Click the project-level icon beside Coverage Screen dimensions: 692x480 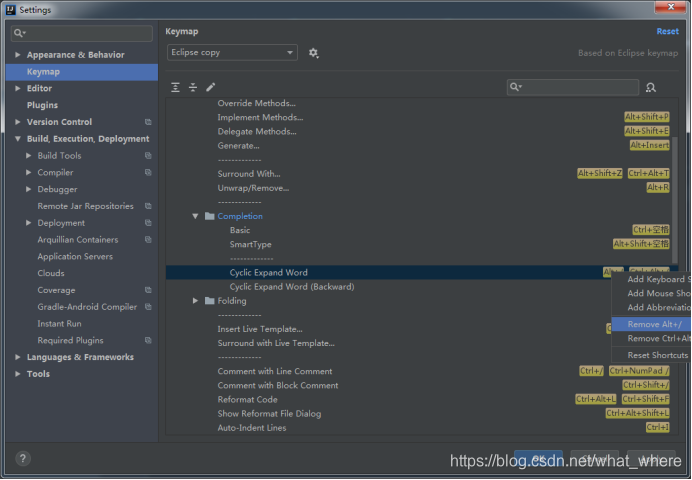148,290
